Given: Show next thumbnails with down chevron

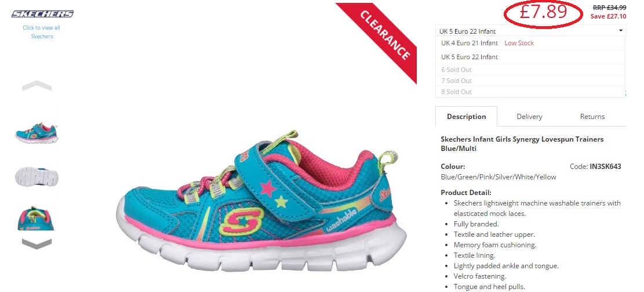Looking at the screenshot, I should click(x=37, y=244).
